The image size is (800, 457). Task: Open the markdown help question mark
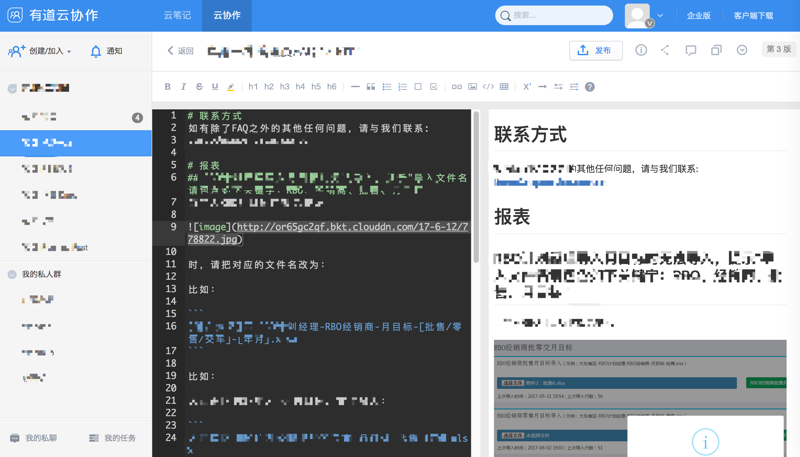590,87
